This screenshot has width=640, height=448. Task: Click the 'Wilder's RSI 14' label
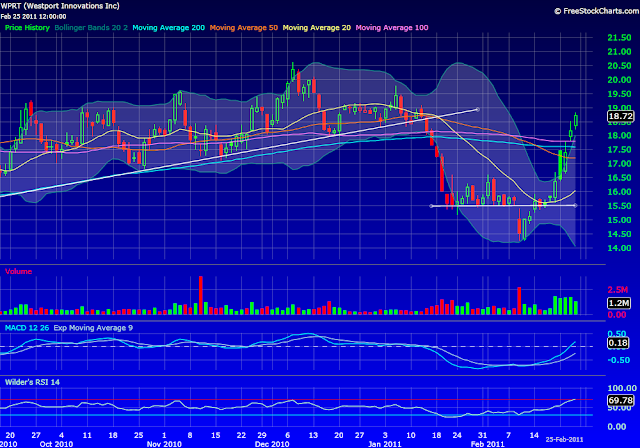coord(32,382)
